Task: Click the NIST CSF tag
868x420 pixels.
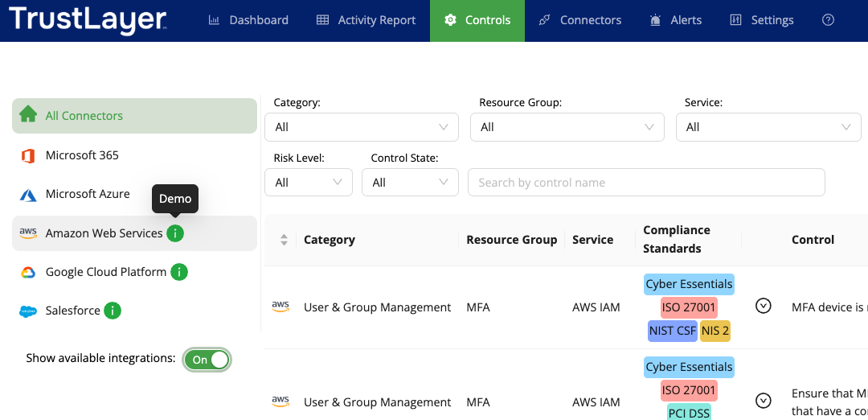Action: click(x=673, y=331)
